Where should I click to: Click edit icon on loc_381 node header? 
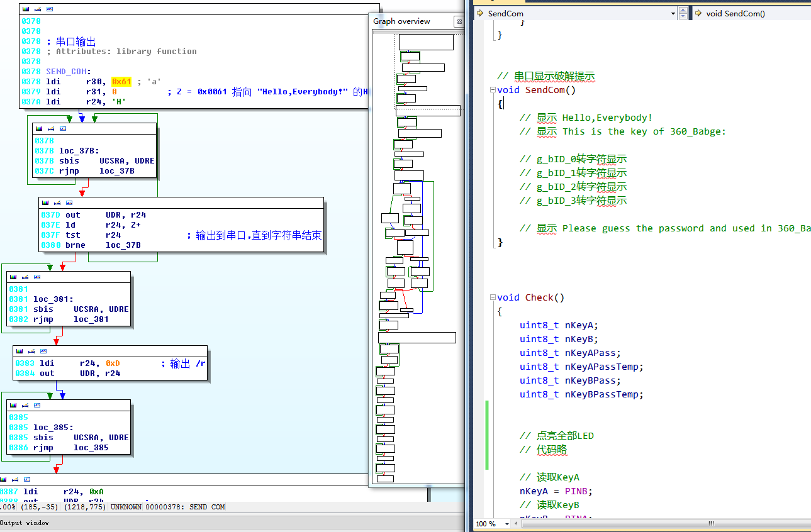(x=25, y=277)
